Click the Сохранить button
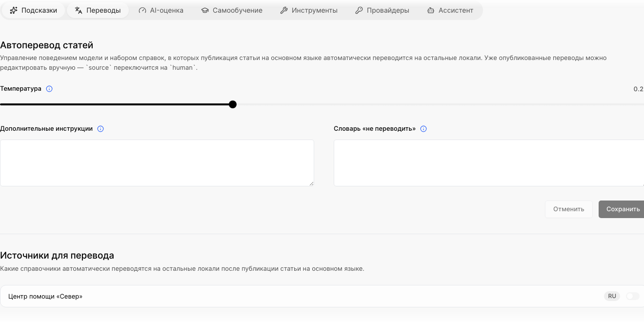This screenshot has width=644, height=322. coord(623,209)
